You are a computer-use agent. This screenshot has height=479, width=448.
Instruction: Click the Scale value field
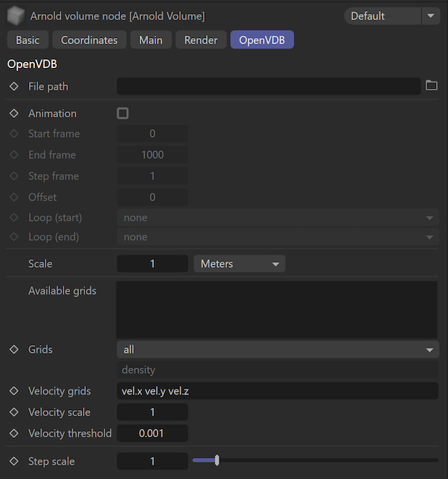pos(152,264)
